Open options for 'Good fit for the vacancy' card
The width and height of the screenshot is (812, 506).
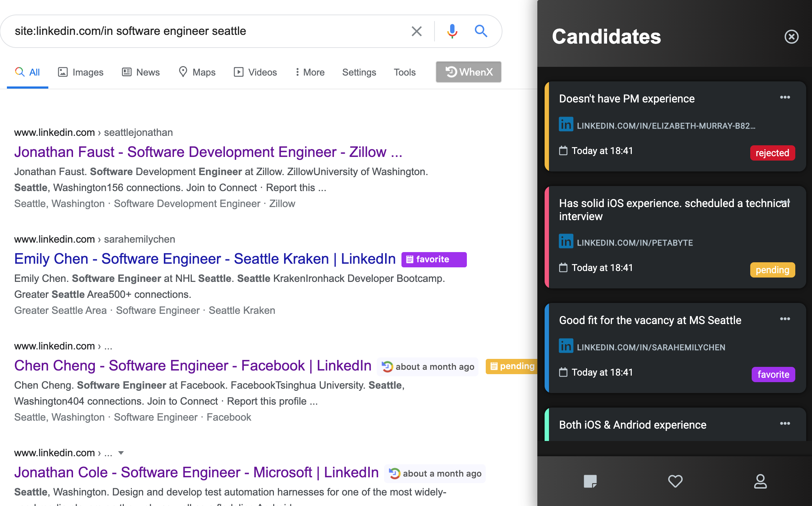785,319
